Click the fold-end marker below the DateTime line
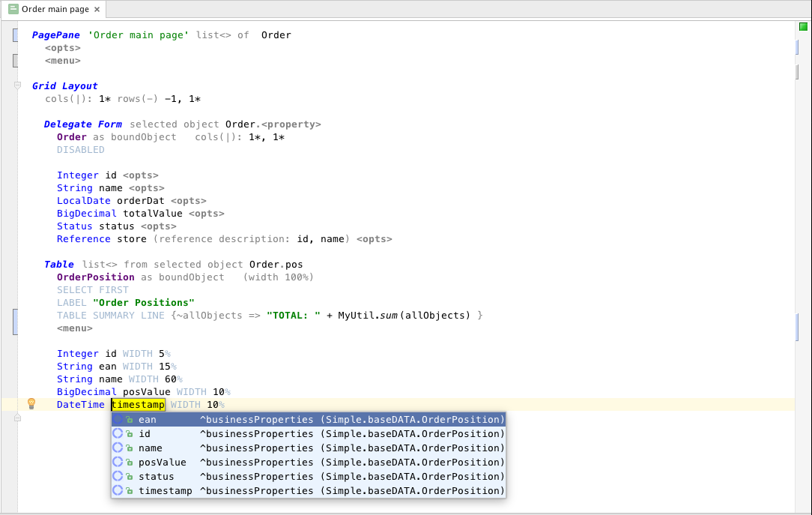The image size is (812, 515). tap(17, 418)
